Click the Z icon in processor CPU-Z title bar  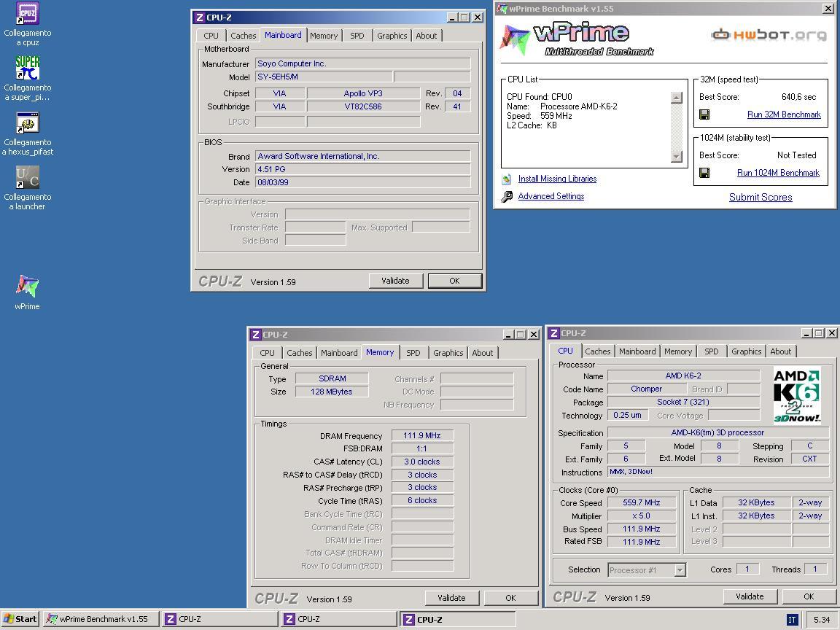pyautogui.click(x=554, y=332)
